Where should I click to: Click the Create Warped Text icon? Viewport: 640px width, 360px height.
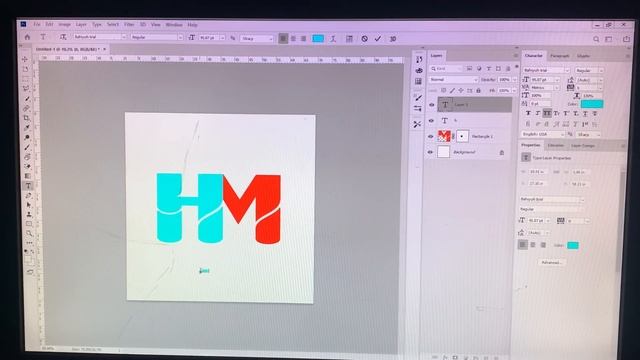point(333,39)
